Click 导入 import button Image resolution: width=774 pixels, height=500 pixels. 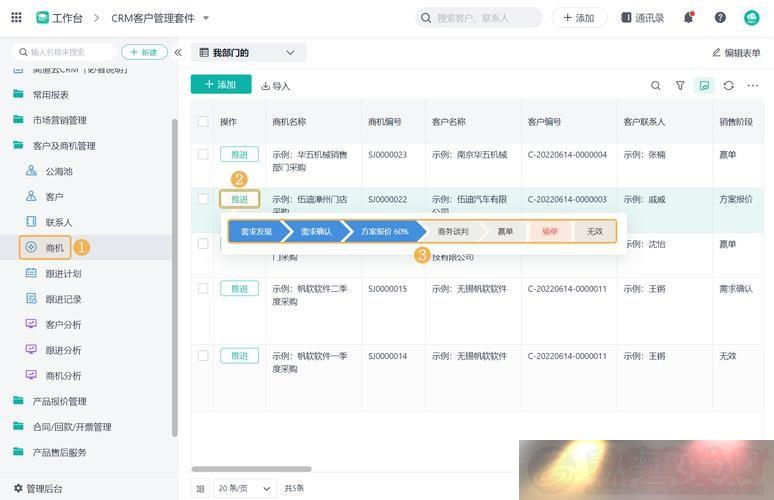[x=275, y=86]
